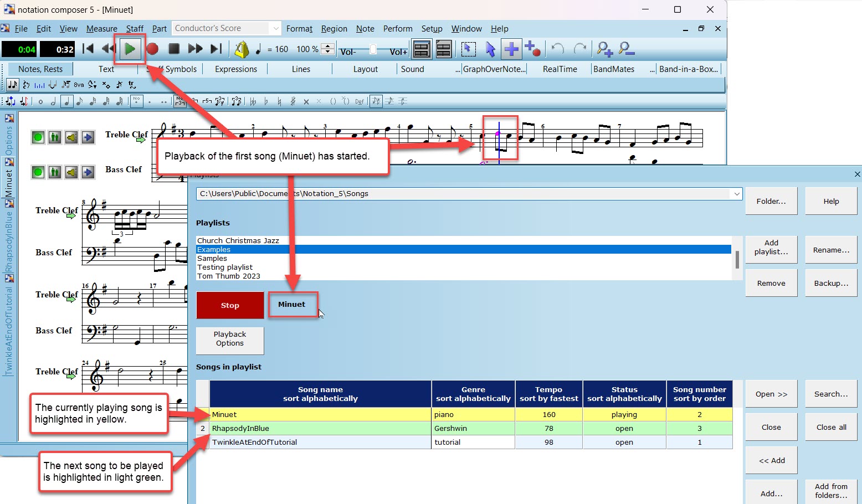Click the volume slider handle
862x504 pixels.
click(373, 50)
